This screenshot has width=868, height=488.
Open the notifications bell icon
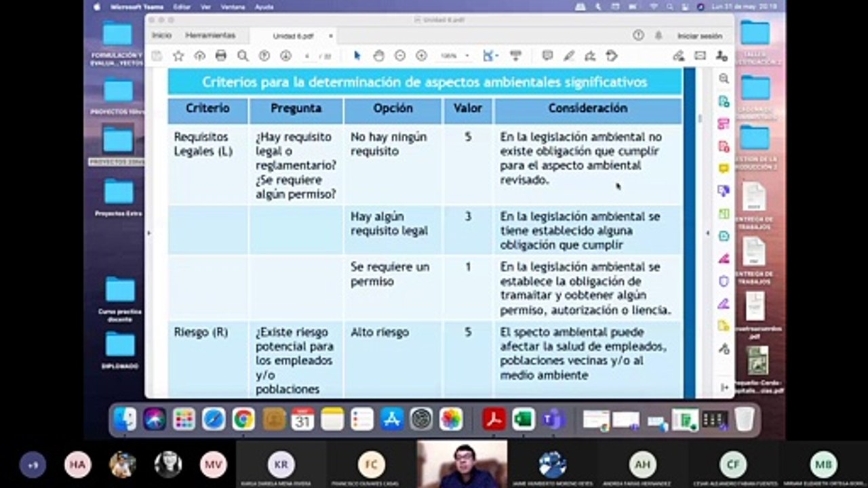pyautogui.click(x=658, y=35)
